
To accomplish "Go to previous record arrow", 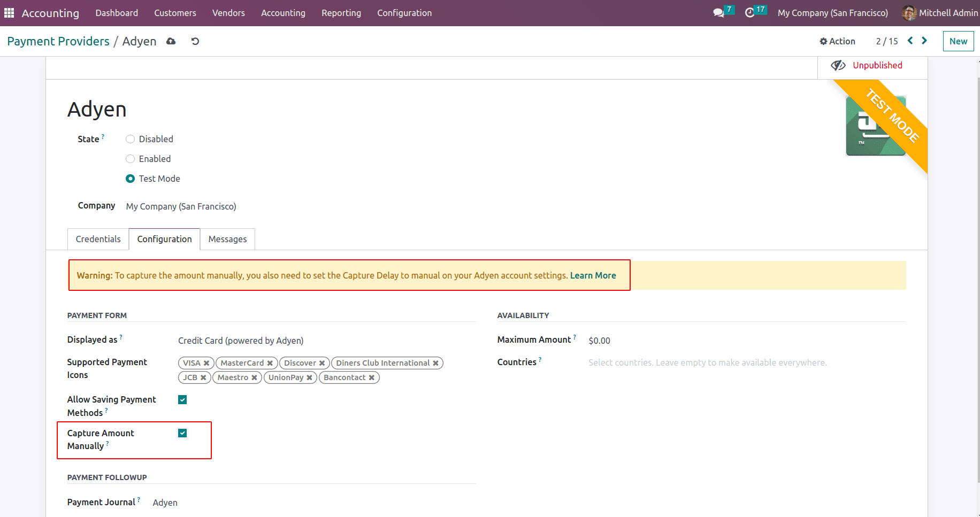I will (910, 41).
